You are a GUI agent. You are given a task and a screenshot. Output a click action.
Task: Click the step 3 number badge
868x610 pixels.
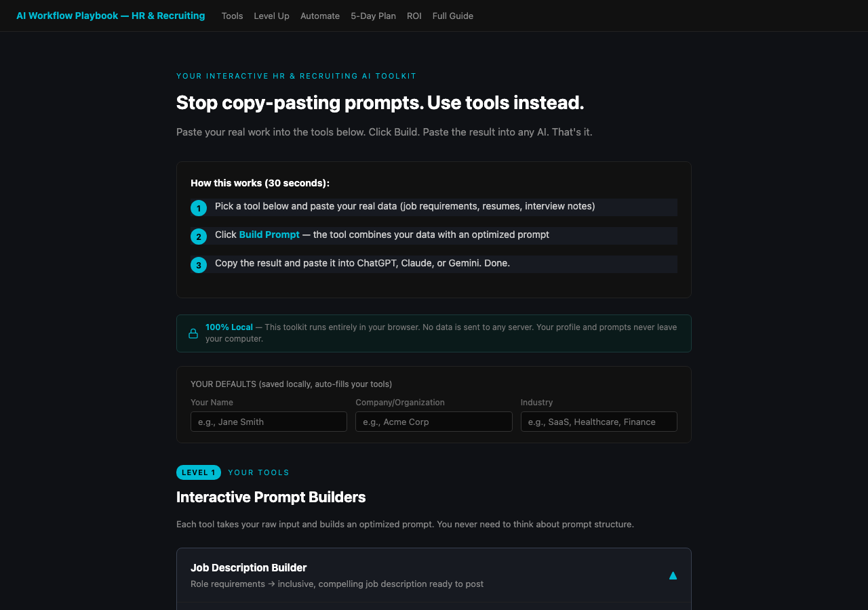coord(199,265)
